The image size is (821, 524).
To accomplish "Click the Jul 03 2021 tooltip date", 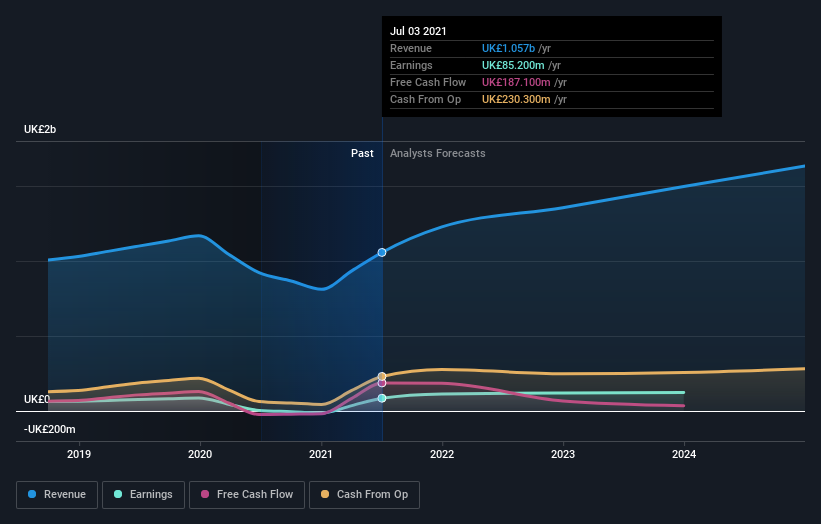I will (418, 31).
